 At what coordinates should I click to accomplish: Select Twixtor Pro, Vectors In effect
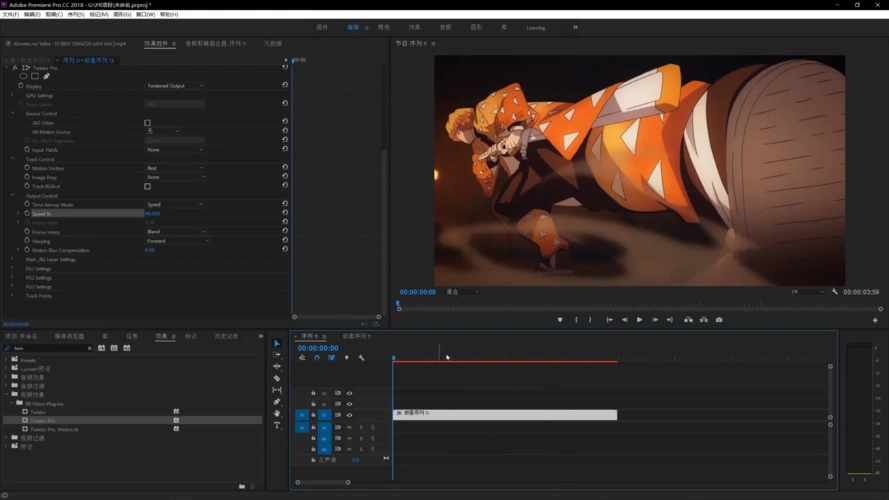(54, 429)
